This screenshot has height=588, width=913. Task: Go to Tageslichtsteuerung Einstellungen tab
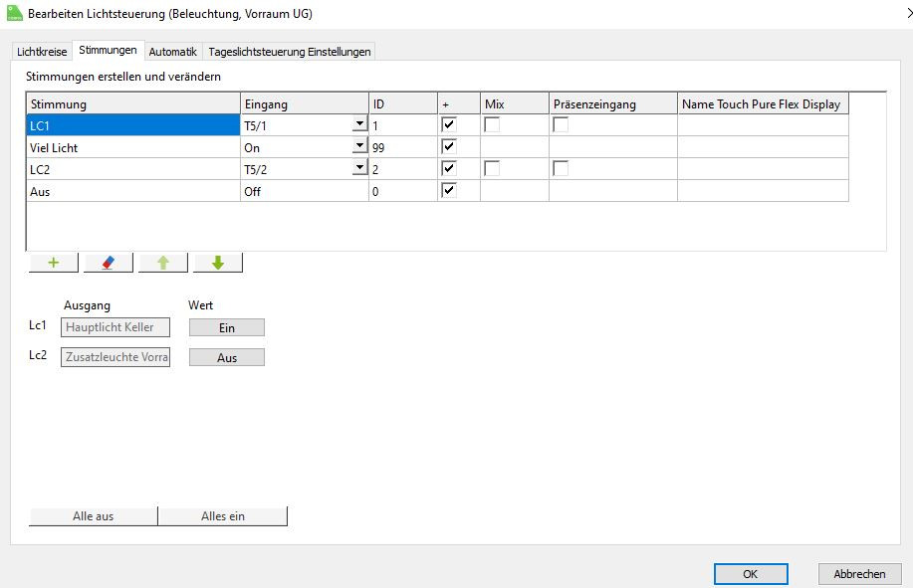point(290,52)
